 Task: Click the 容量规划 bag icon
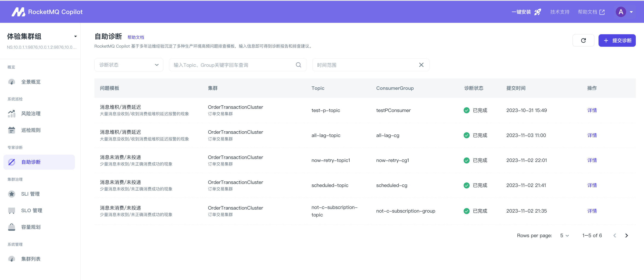(11, 227)
